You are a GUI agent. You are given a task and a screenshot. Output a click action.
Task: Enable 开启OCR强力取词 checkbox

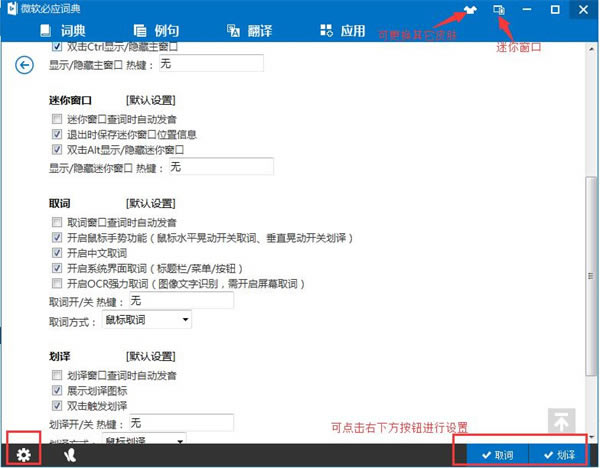coord(57,284)
